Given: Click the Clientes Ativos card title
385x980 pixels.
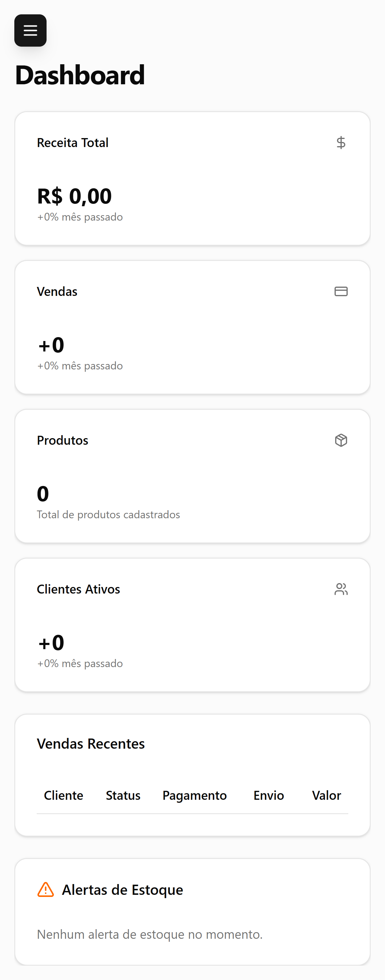Looking at the screenshot, I should [x=78, y=589].
